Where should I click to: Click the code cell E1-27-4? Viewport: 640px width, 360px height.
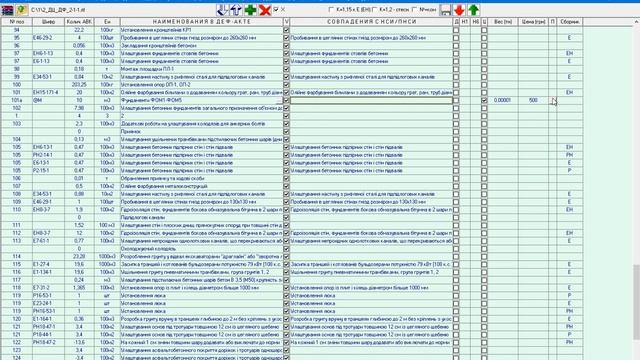(x=48, y=264)
